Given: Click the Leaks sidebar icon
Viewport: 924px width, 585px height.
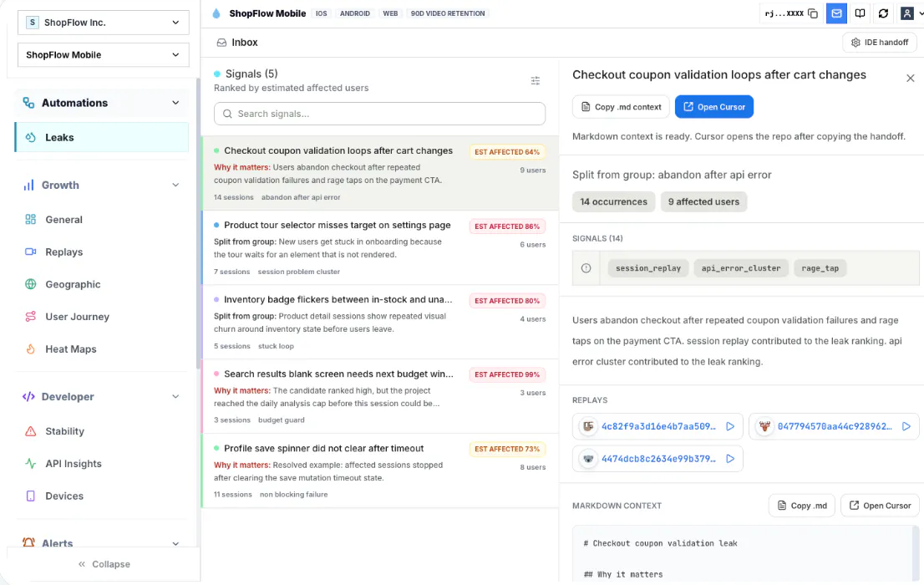Looking at the screenshot, I should [x=31, y=137].
